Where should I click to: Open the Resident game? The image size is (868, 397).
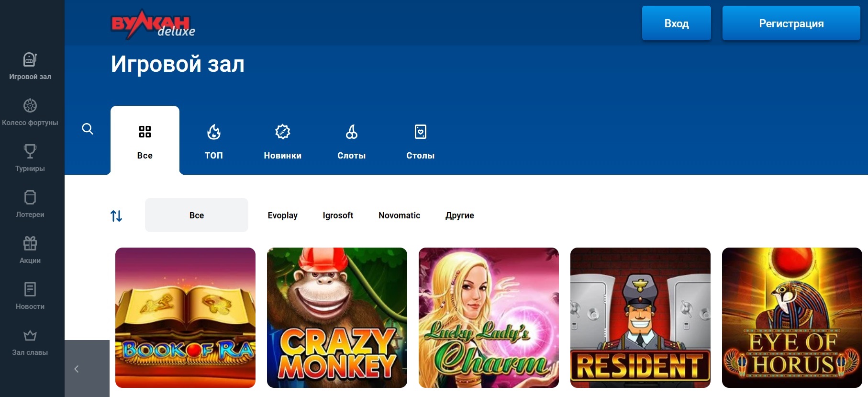click(640, 318)
